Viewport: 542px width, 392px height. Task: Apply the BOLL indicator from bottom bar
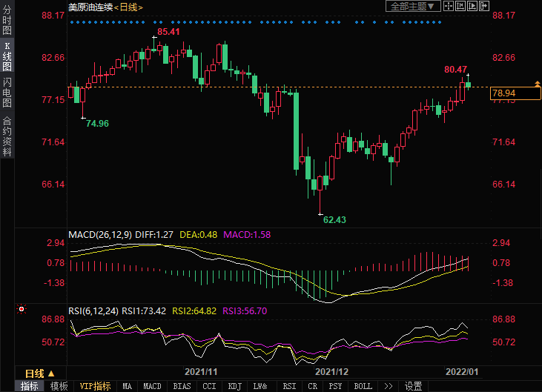(363, 386)
